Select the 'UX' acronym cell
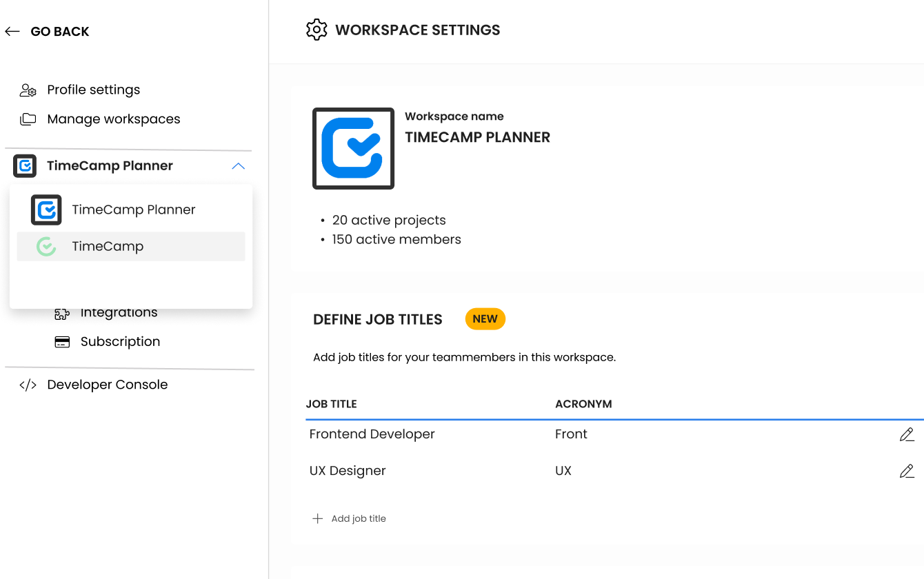This screenshot has height=579, width=924. (x=563, y=471)
